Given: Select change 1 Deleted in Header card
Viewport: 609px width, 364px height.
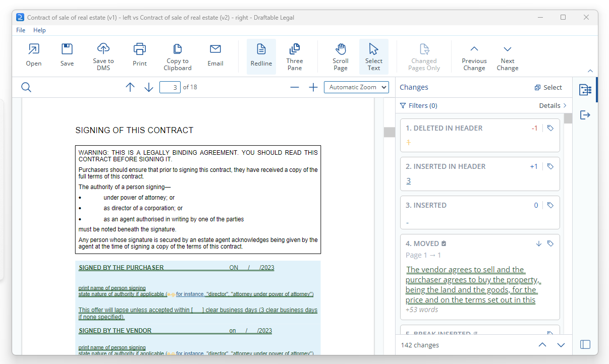Looking at the screenshot, I should [480, 135].
